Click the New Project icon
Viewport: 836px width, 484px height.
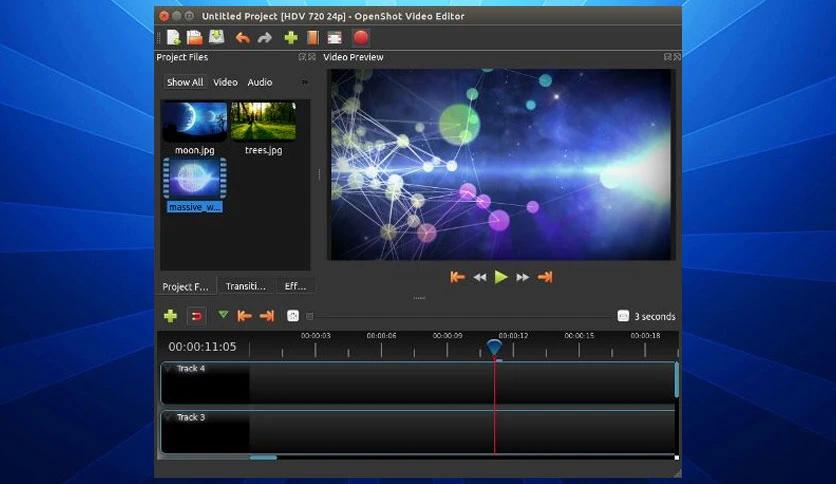[173, 38]
